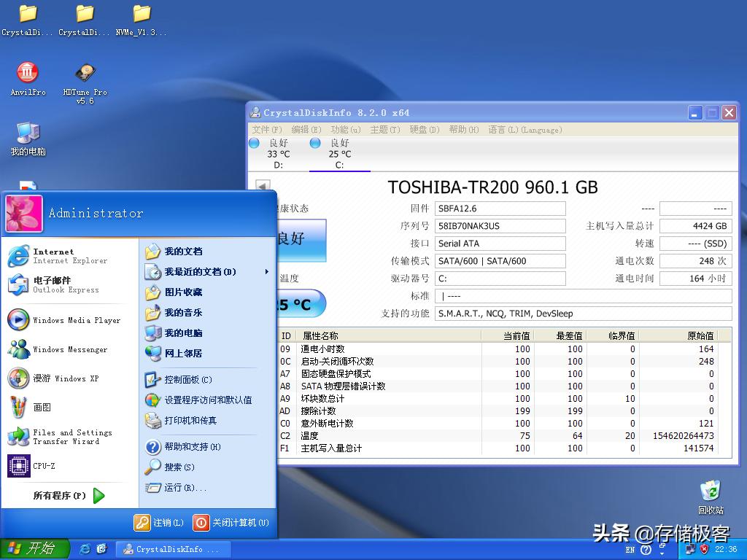The image size is (747, 560).
Task: Click the interface field Serial ATA
Action: [x=500, y=244]
